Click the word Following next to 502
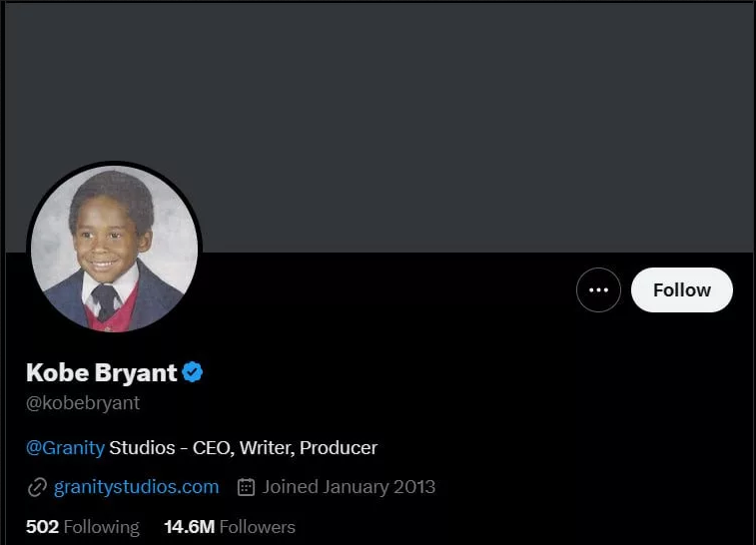Image resolution: width=756 pixels, height=545 pixels. tap(101, 526)
